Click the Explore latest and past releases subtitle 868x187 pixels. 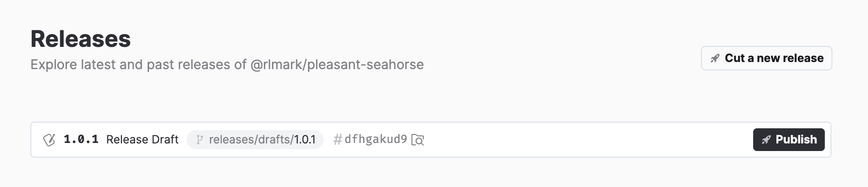click(227, 64)
